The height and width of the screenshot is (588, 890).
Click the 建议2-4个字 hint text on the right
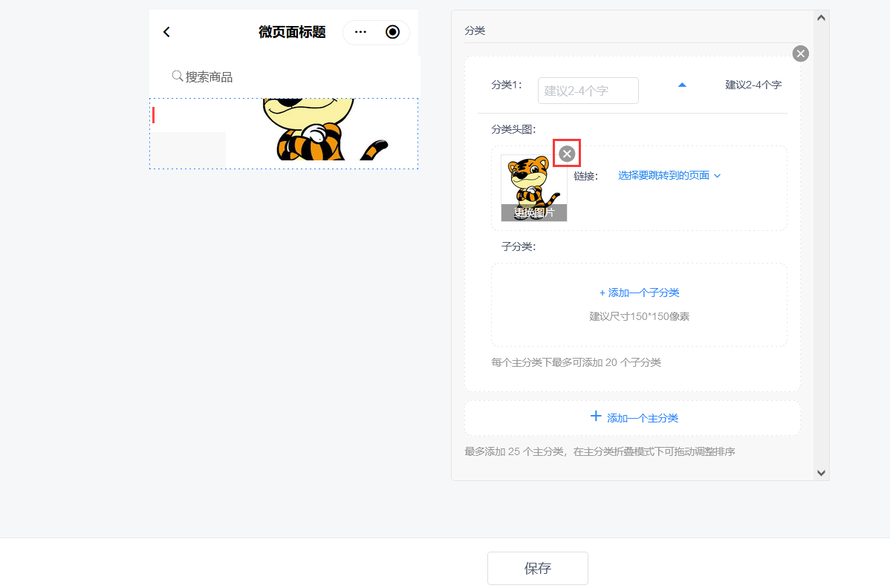click(x=753, y=85)
